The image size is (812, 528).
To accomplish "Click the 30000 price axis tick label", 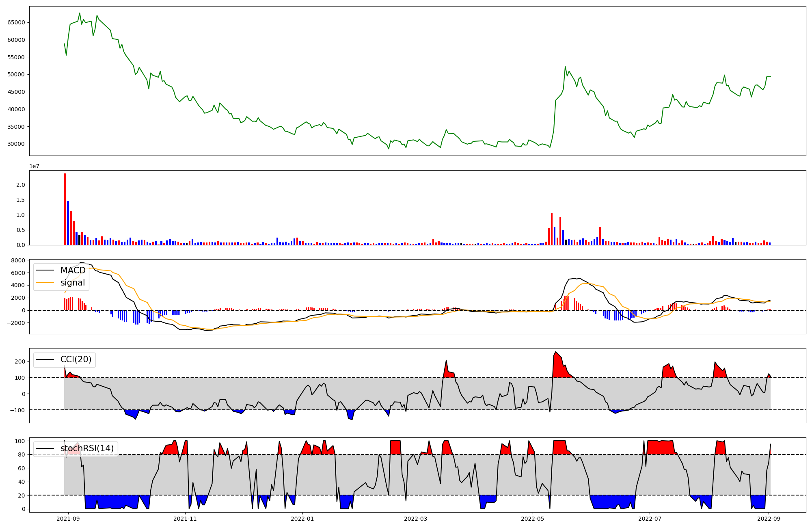I will tap(16, 144).
